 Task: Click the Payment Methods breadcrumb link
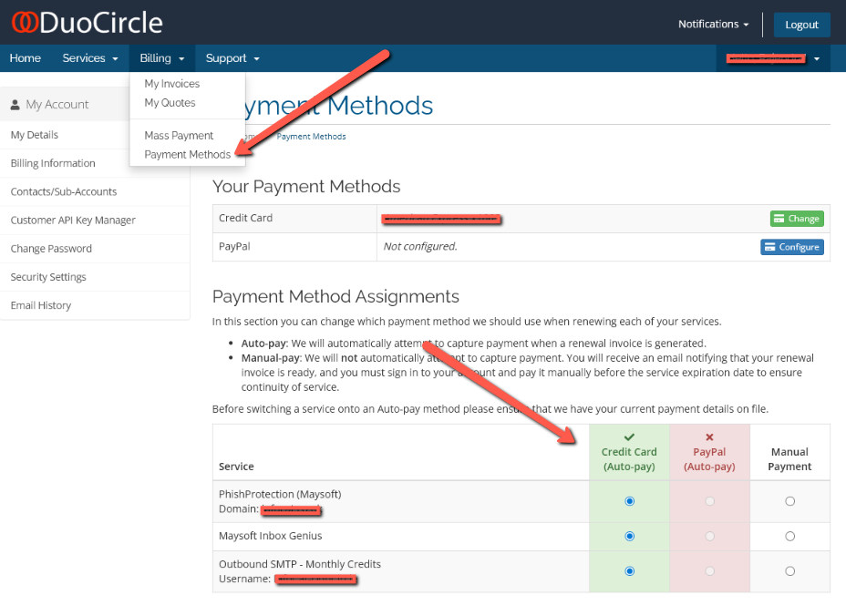pos(311,137)
